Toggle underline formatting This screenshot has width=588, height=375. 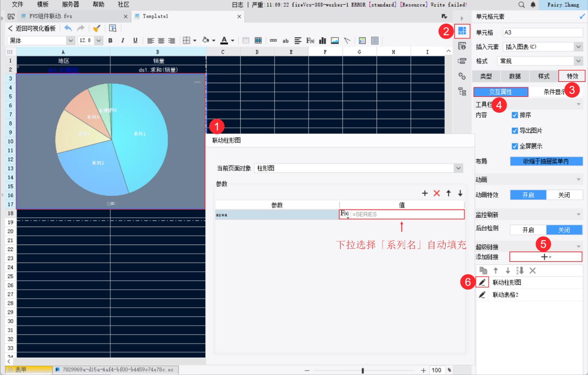[135, 40]
